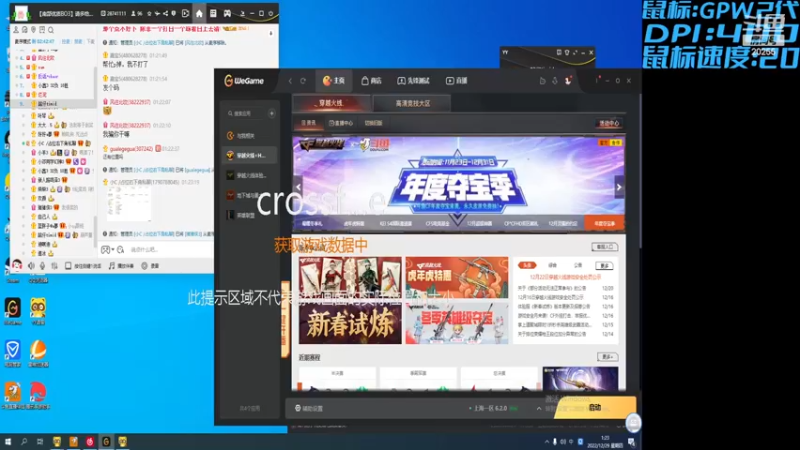The width and height of the screenshot is (800, 450).
Task: Open the WeGame 主页 home tab
Action: (x=334, y=81)
